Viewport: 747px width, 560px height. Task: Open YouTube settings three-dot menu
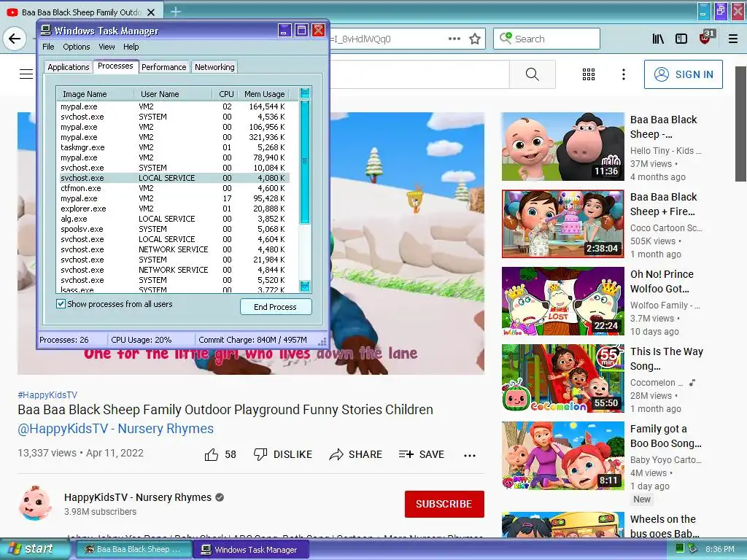[x=623, y=74]
